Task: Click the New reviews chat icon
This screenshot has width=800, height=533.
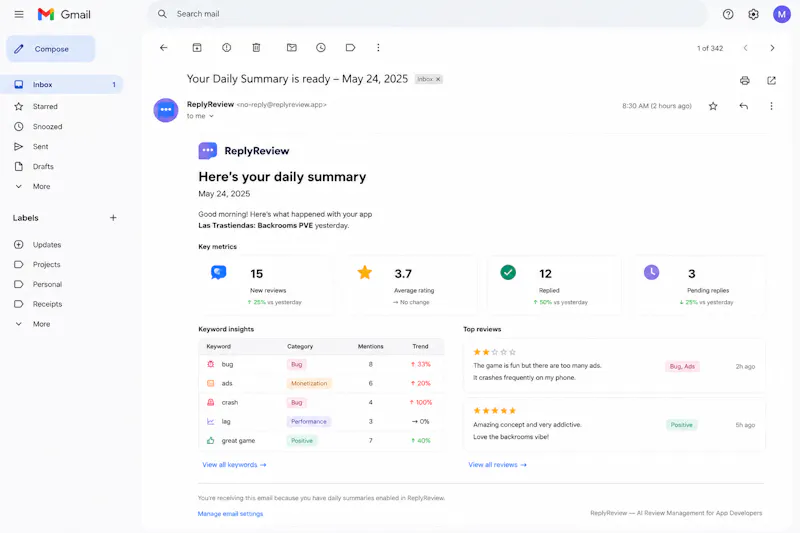Action: 218,272
